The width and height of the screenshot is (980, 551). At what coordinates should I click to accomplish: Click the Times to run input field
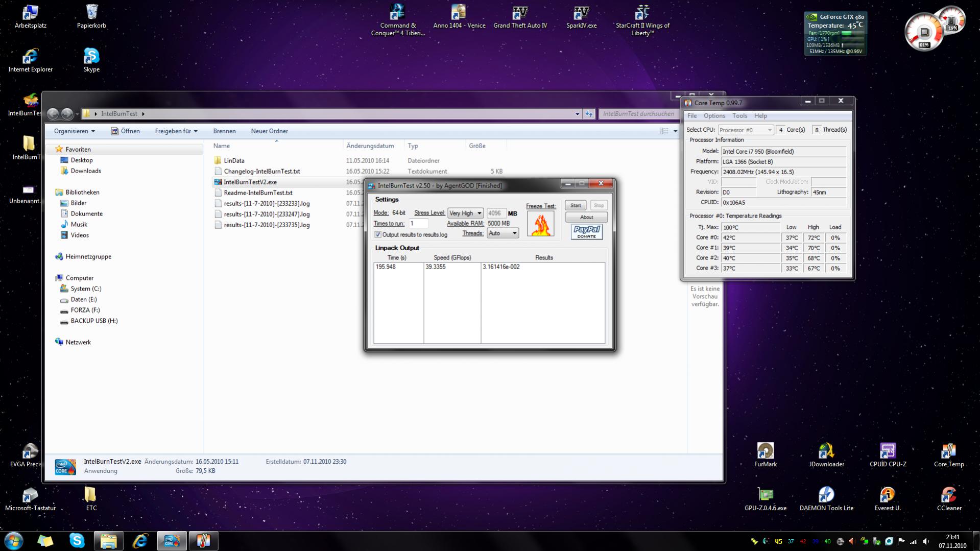point(418,224)
